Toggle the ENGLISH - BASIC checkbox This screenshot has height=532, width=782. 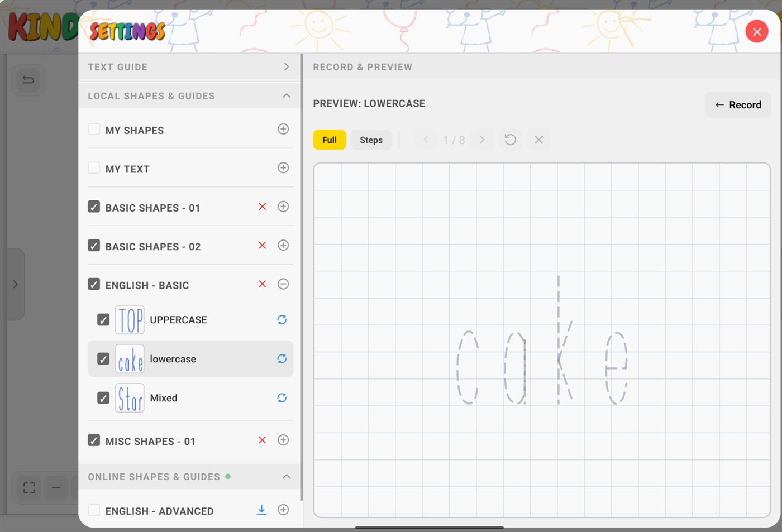click(94, 285)
